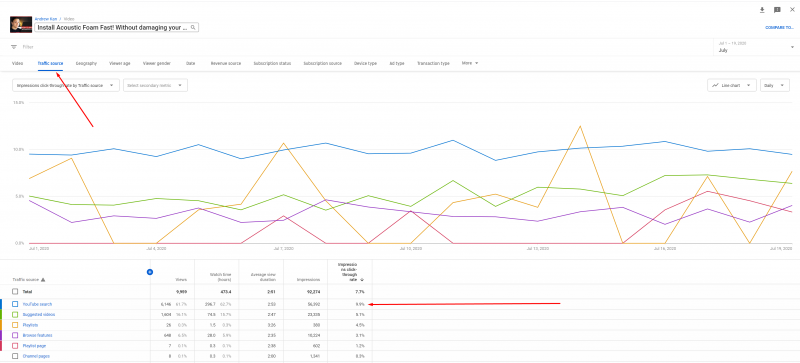Open the July date range dropdown

tap(756, 47)
